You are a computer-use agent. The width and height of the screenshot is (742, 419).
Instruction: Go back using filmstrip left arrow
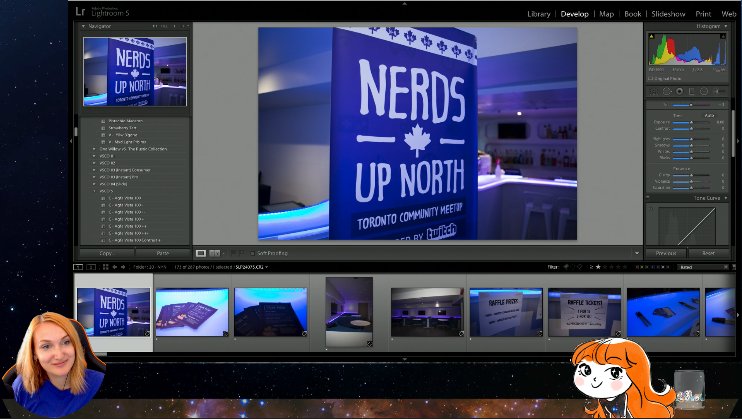[x=115, y=267]
